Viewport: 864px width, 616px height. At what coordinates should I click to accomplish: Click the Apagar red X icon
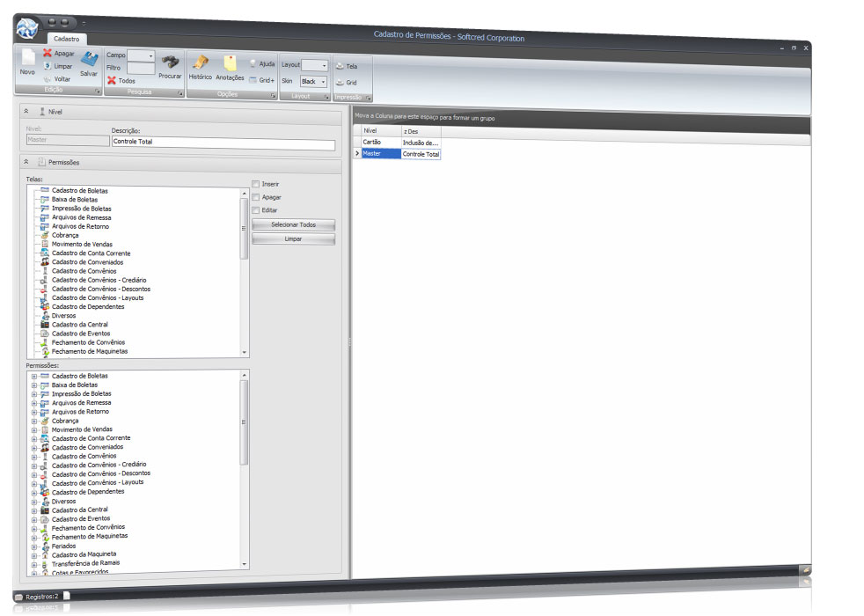[48, 54]
